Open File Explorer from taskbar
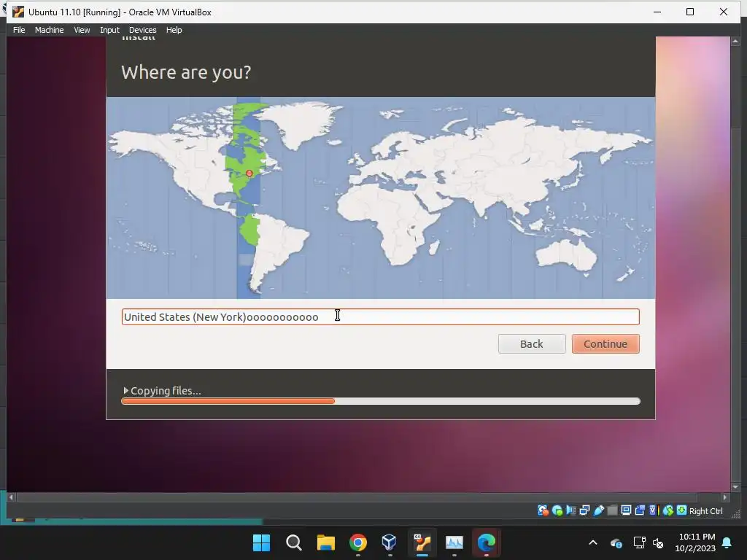The height and width of the screenshot is (560, 747). [326, 542]
